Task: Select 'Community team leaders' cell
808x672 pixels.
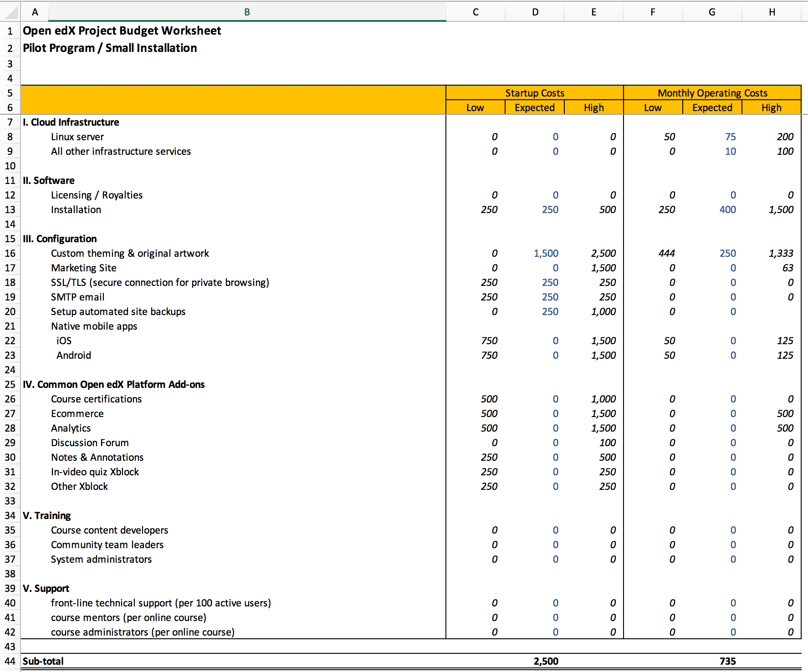Action: point(107,545)
